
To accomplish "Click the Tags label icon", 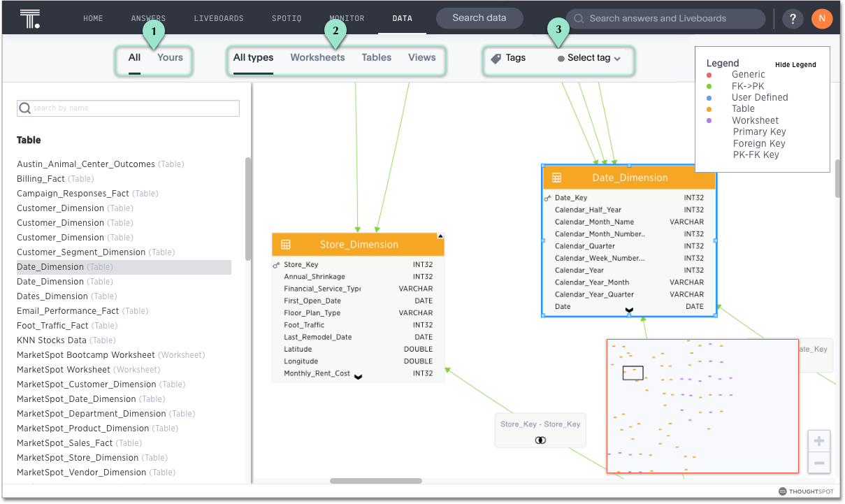I will 496,59.
